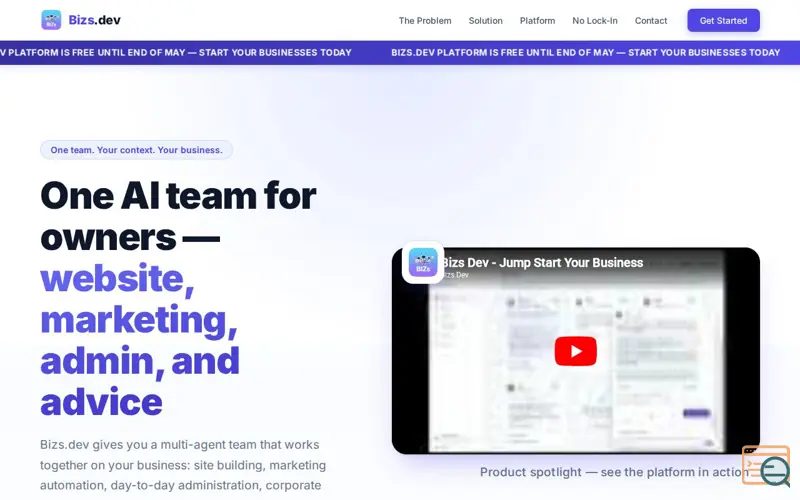Play the YouTube video

point(576,351)
